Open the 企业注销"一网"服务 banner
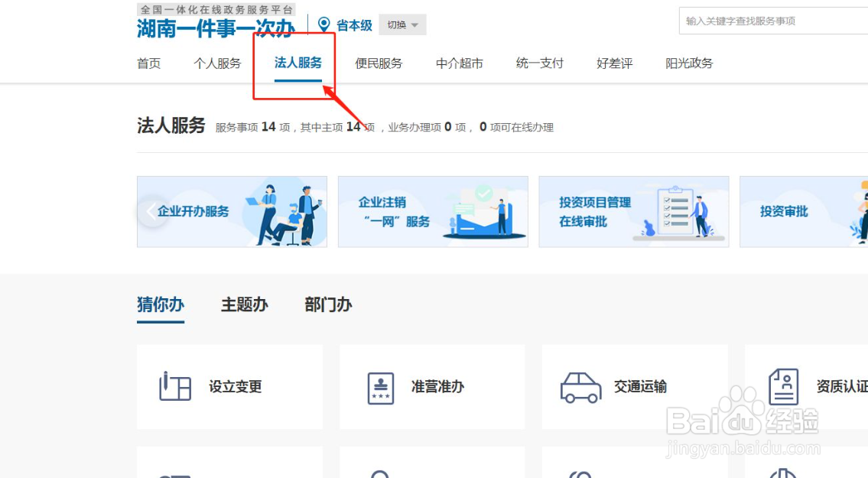The width and height of the screenshot is (868, 478). pyautogui.click(x=433, y=212)
